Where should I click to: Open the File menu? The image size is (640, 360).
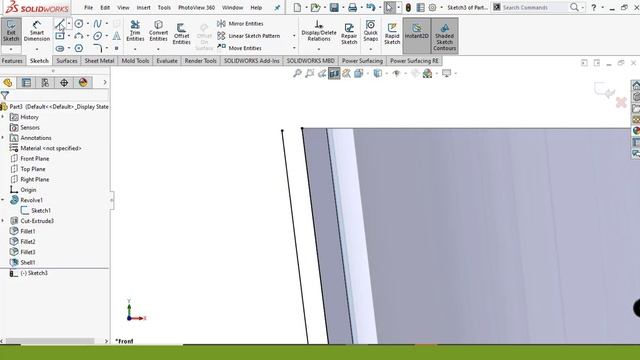[x=88, y=7]
